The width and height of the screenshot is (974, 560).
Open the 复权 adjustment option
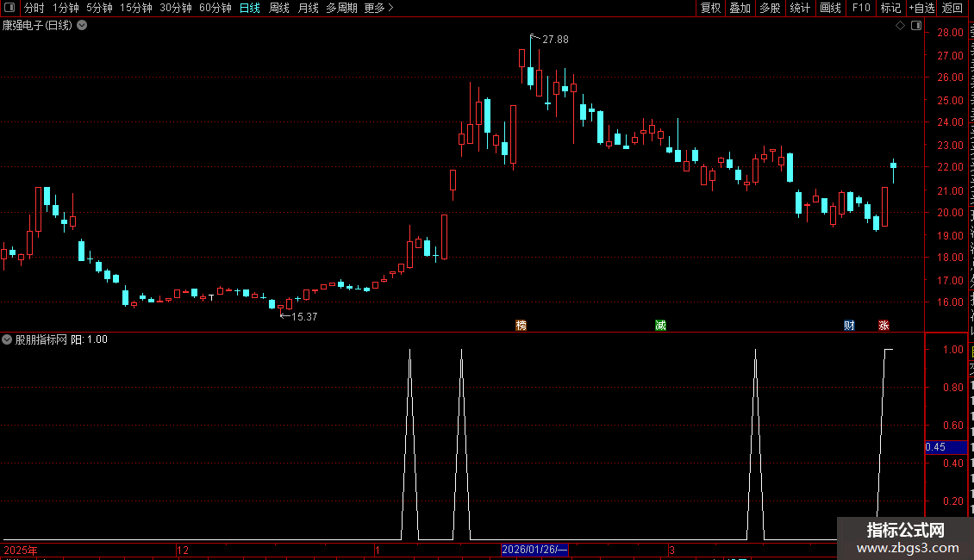[x=710, y=8]
